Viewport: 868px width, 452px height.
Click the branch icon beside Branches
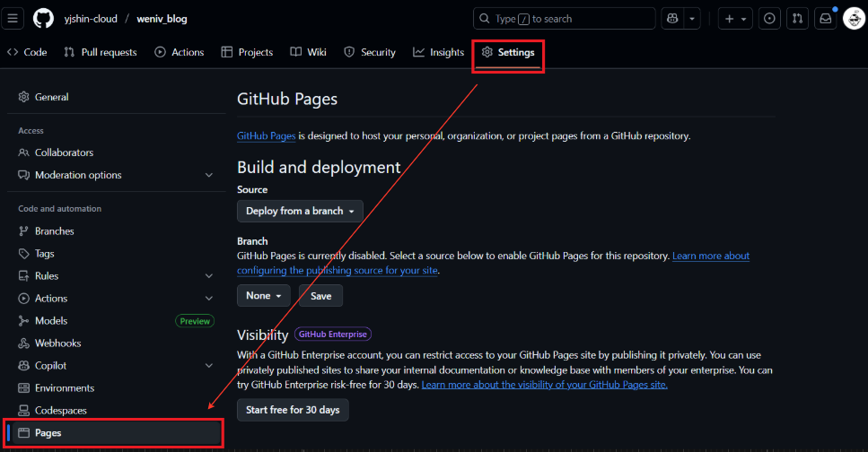tap(23, 230)
